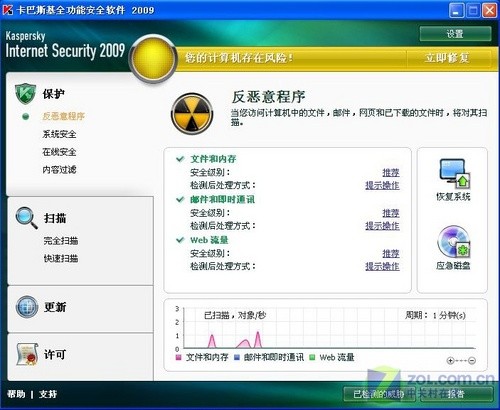
Task: Open the 设置 settings button
Action: (x=455, y=34)
